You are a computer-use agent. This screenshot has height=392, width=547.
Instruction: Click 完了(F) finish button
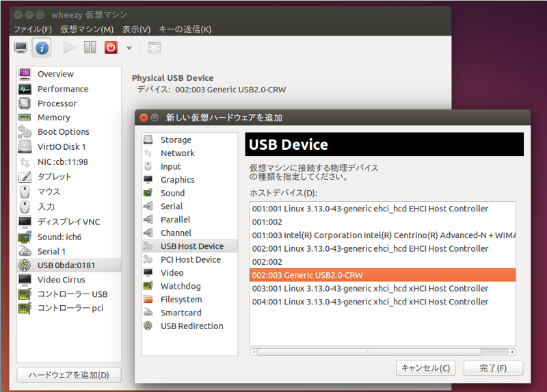tap(493, 368)
